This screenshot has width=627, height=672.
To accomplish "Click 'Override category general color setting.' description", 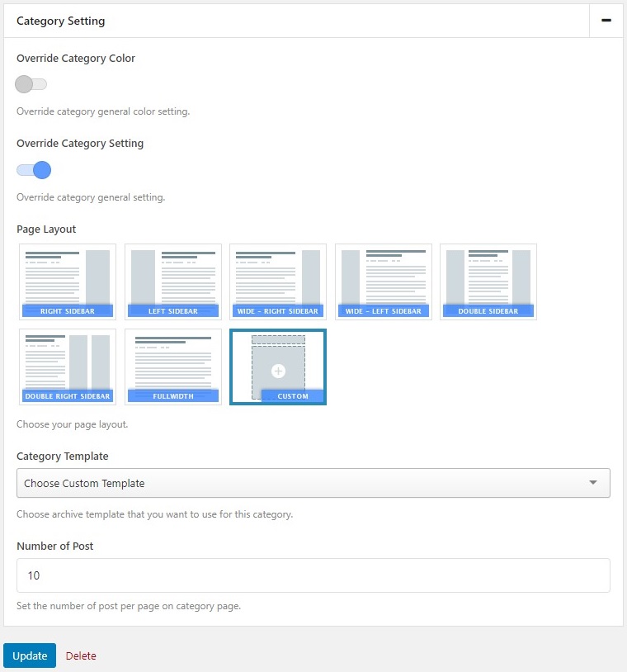I will [103, 111].
